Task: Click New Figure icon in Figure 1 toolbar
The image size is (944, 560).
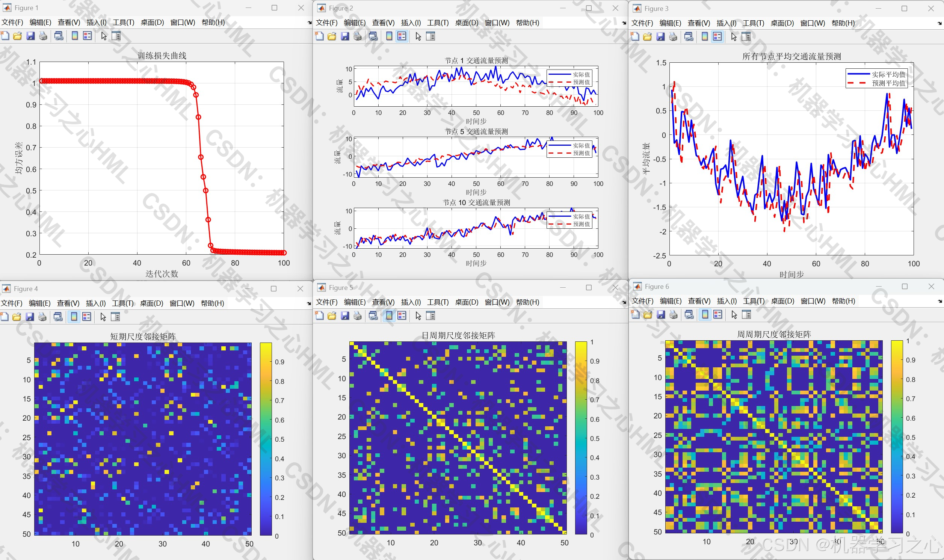Action: [5, 36]
